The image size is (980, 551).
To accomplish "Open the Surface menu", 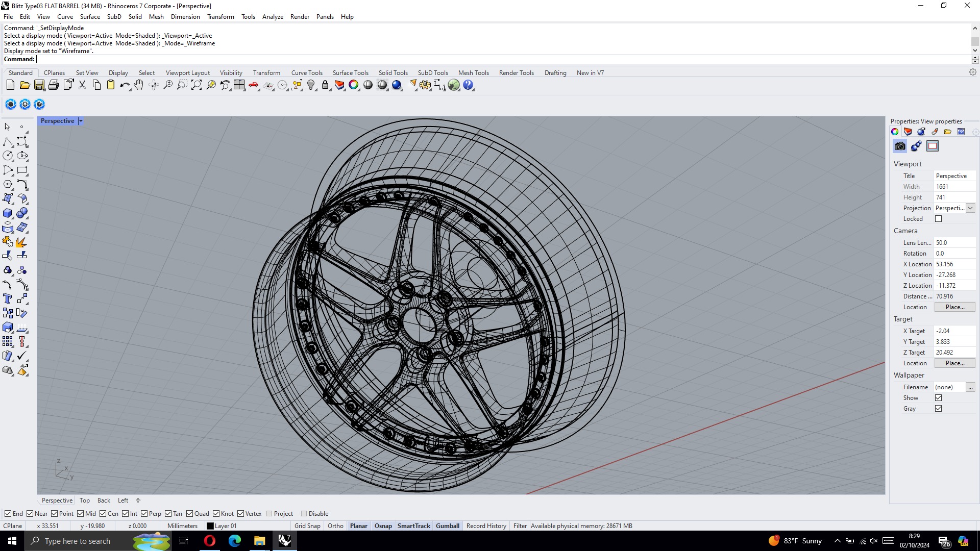I will 90,17.
